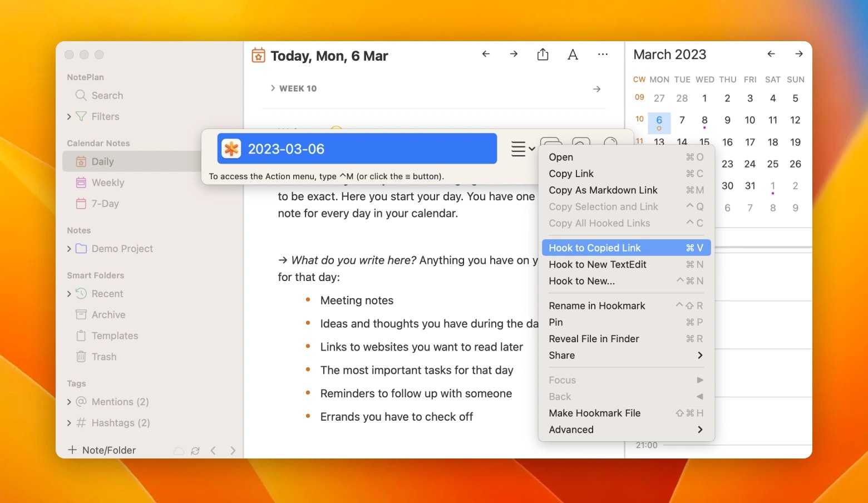Select Hook to Copied Link

(626, 248)
